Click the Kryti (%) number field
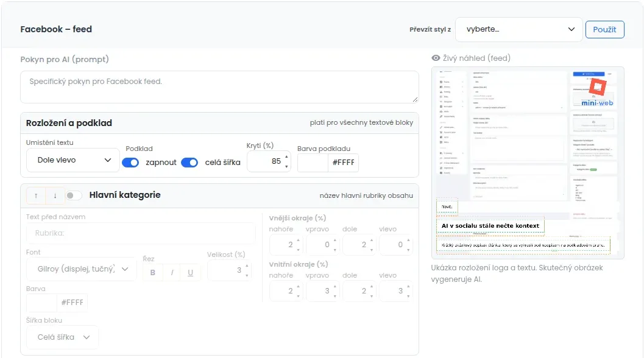The height and width of the screenshot is (358, 644). [269, 161]
